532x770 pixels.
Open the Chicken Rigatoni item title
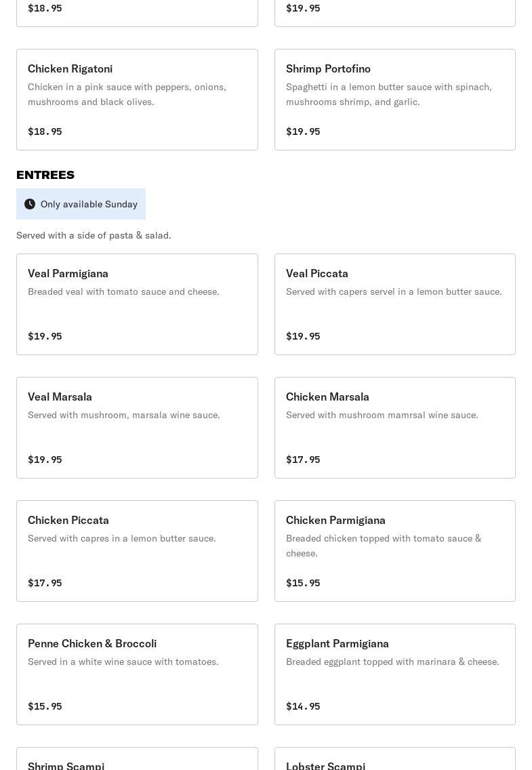(x=70, y=68)
